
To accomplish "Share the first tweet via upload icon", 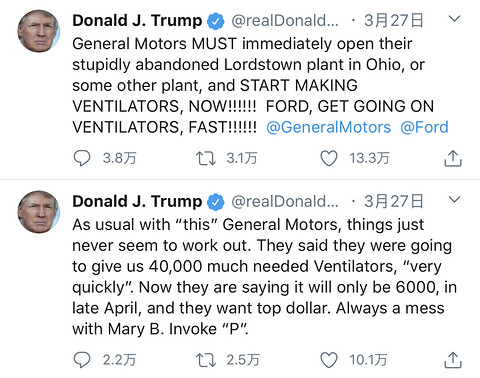I will coord(453,158).
